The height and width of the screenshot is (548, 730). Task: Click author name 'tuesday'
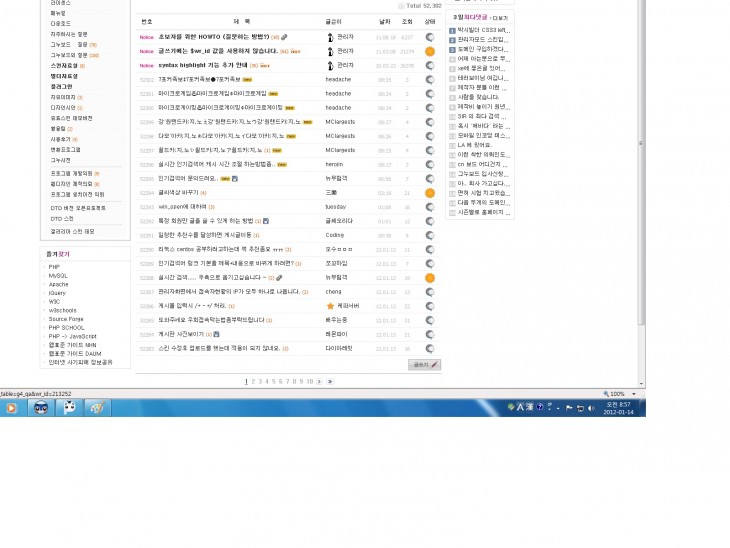pyautogui.click(x=335, y=207)
